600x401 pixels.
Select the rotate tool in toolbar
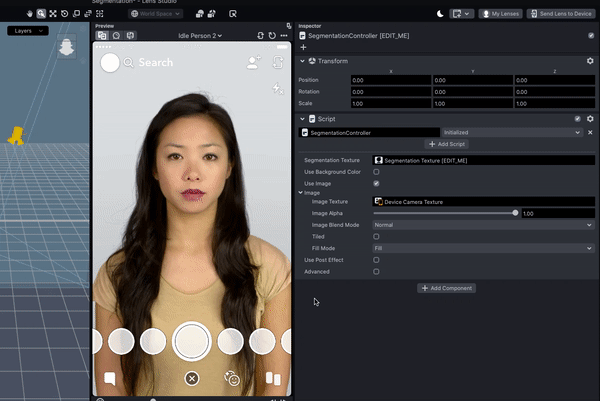(65, 14)
